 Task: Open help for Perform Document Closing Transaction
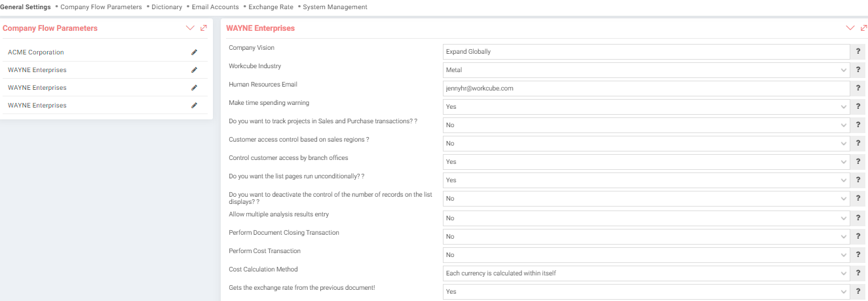pos(858,237)
